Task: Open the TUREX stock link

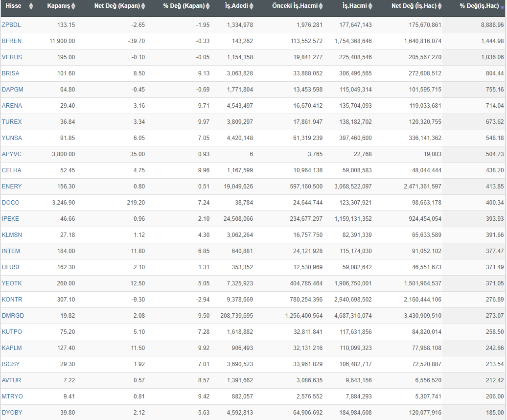Action: 12,122
